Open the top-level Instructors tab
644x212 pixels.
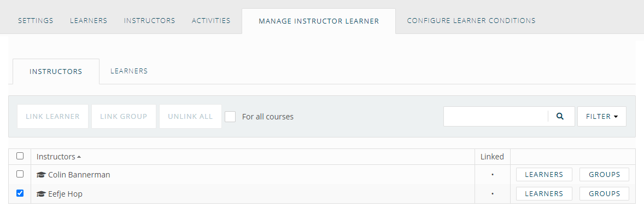[149, 21]
